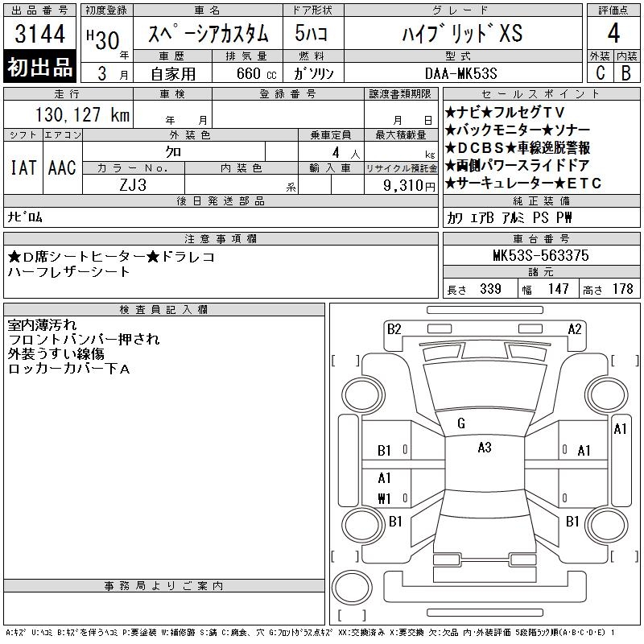Click inspector remark 室内薄汚れ

42,325
